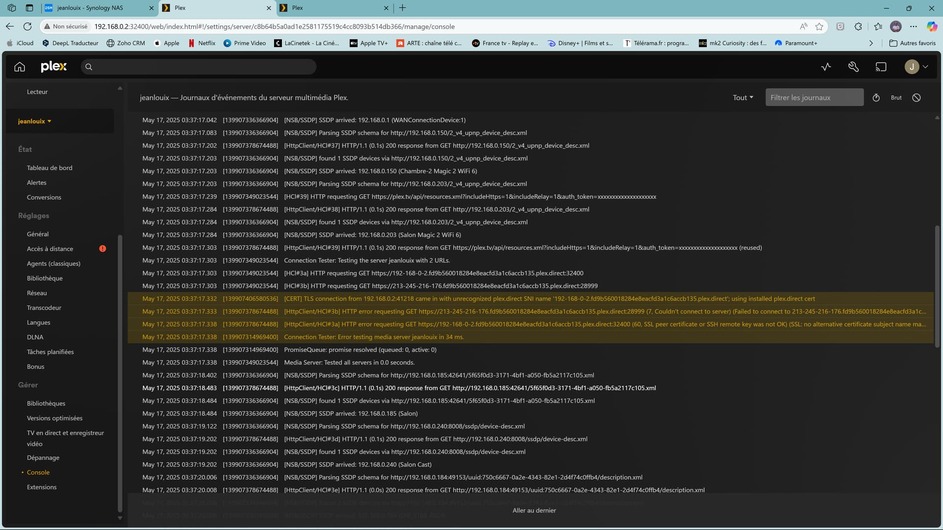Close the Synology NAS tab
The image size is (943, 530).
tap(151, 8)
